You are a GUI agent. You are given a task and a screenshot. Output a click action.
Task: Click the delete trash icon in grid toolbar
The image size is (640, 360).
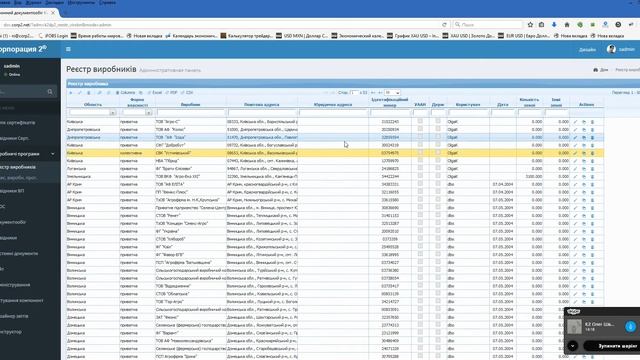(x=89, y=93)
